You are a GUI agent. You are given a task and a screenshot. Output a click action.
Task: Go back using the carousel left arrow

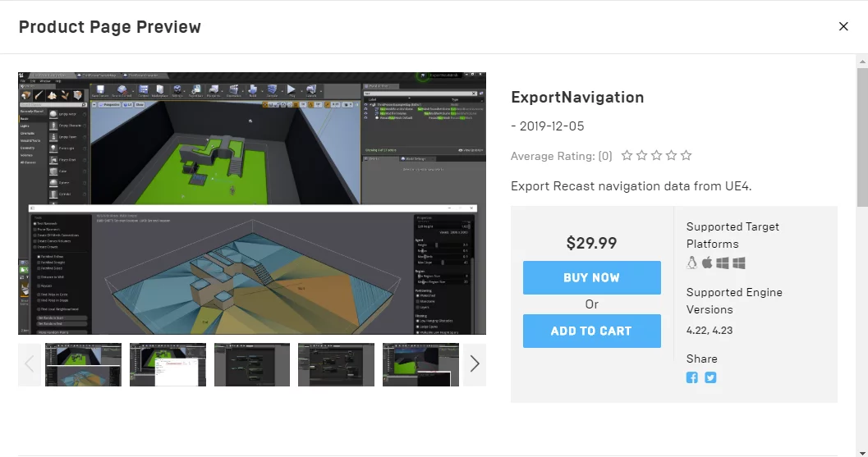30,364
